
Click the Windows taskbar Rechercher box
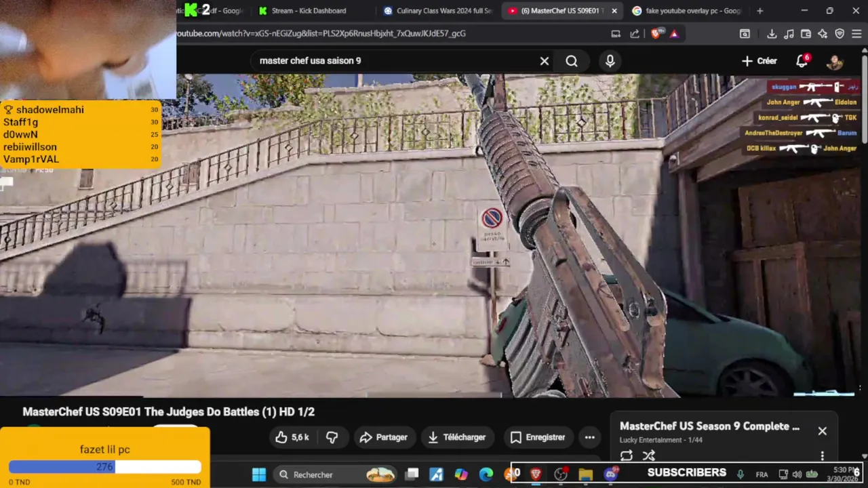336,474
